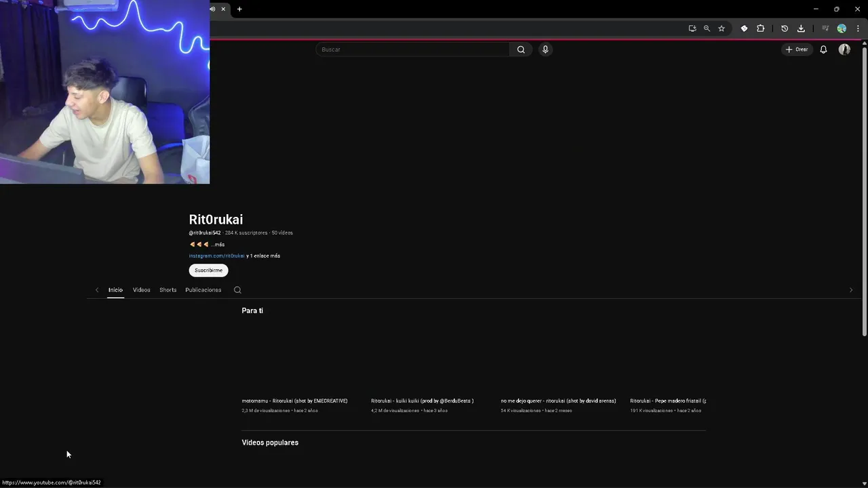Mute the tab via its audio speaker icon
This screenshot has height=488, width=868.
(212, 9)
